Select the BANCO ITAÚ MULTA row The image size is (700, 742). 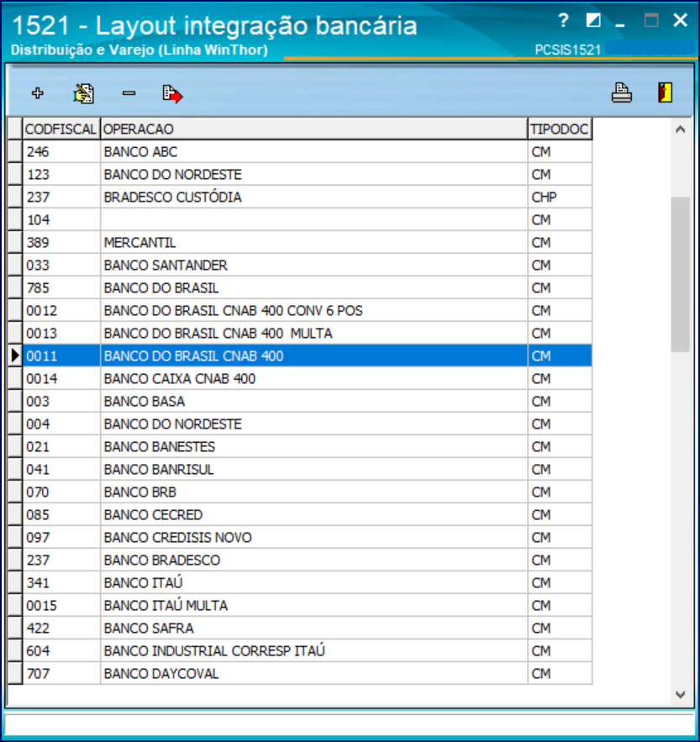tap(308, 606)
